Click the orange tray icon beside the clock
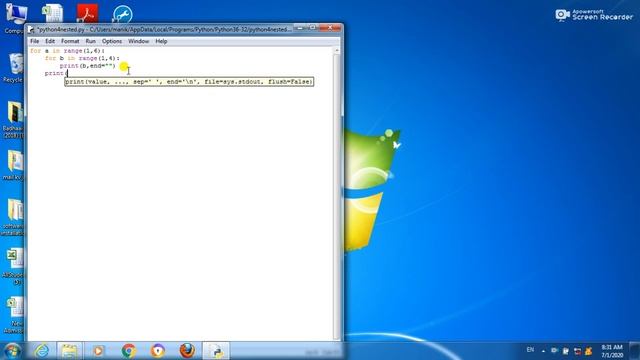 (589, 351)
